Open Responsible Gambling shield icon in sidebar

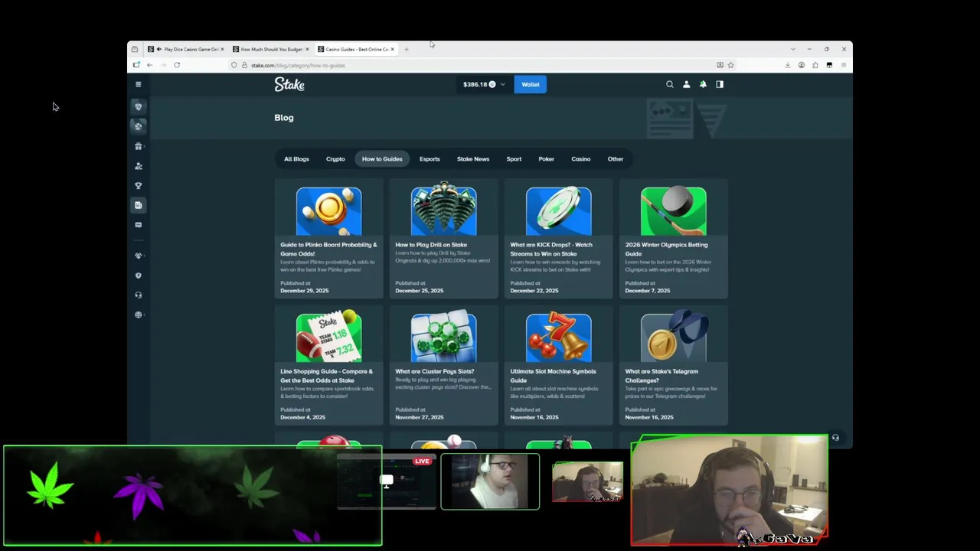(138, 275)
